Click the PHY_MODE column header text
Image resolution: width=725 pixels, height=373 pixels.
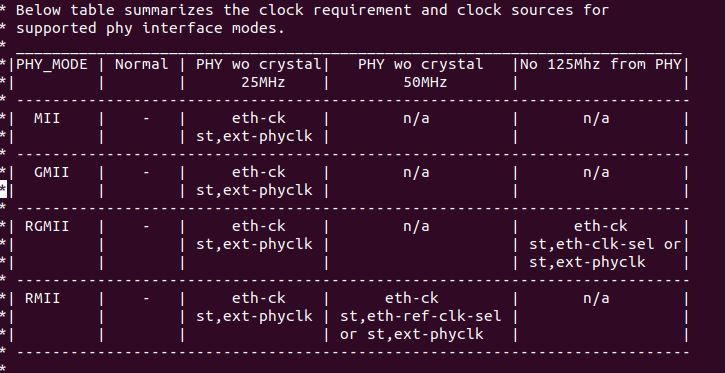(x=52, y=65)
